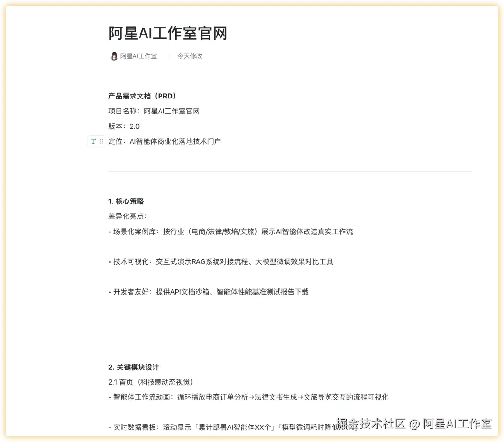Click the bullet before 智能体工作流动画
Viewport: 504px width, 442px height.
point(109,397)
